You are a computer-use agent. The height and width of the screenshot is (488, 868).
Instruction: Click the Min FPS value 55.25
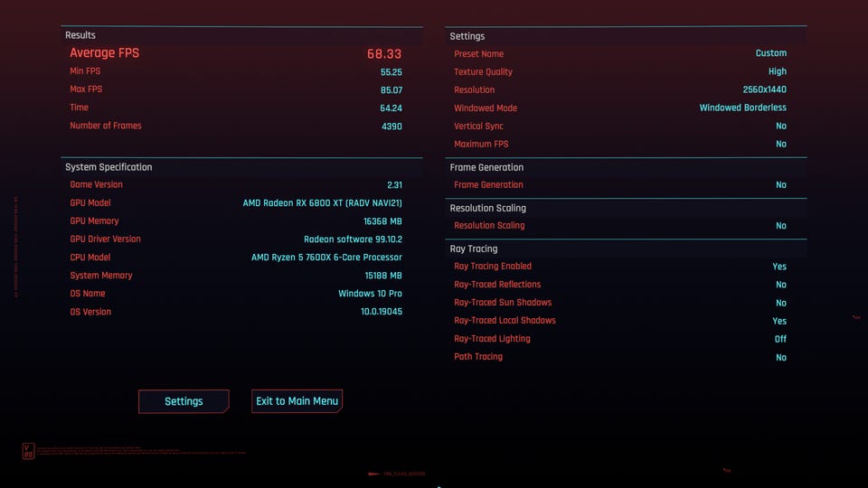(x=391, y=72)
